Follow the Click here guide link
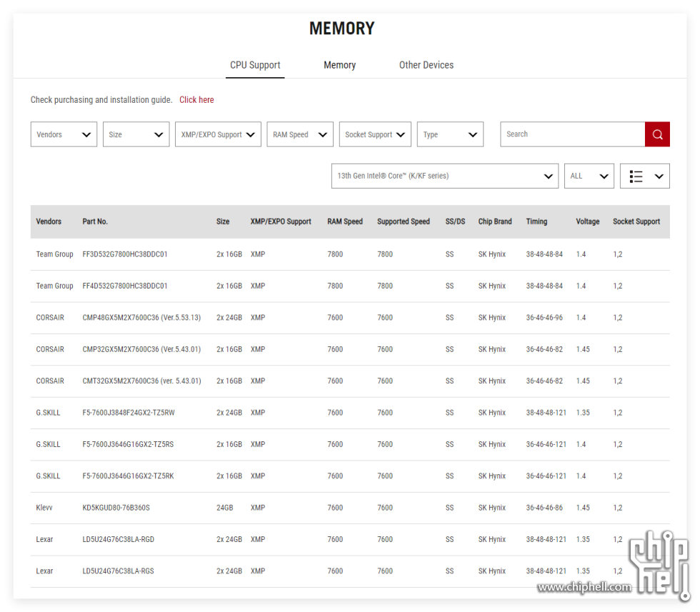Viewport: 700px width, 612px height. coord(196,99)
